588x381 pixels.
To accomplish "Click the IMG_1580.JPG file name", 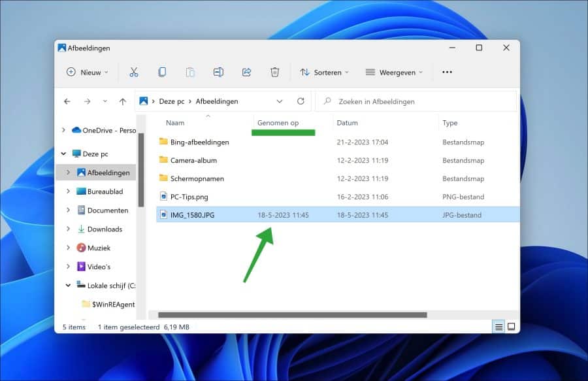I will coord(192,215).
